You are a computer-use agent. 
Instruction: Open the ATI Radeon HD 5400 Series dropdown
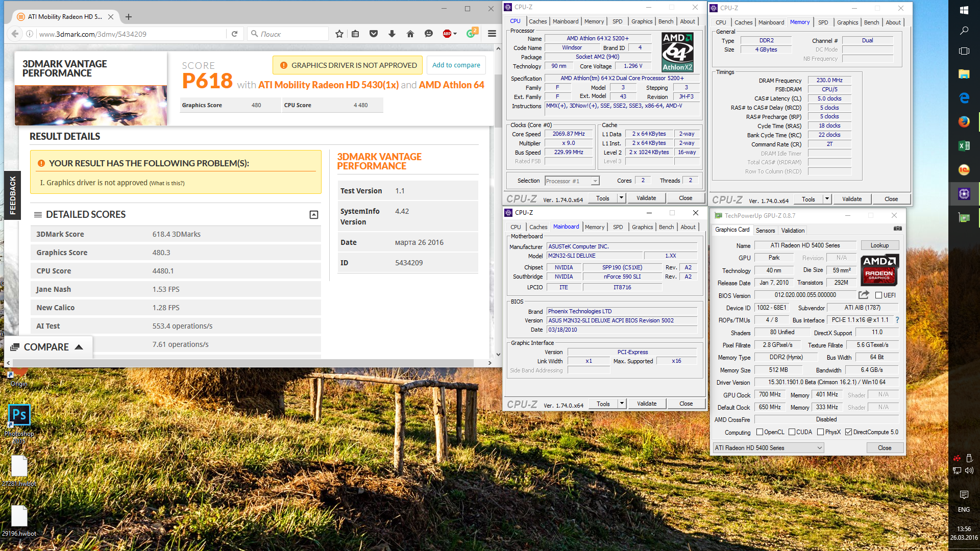(x=769, y=448)
